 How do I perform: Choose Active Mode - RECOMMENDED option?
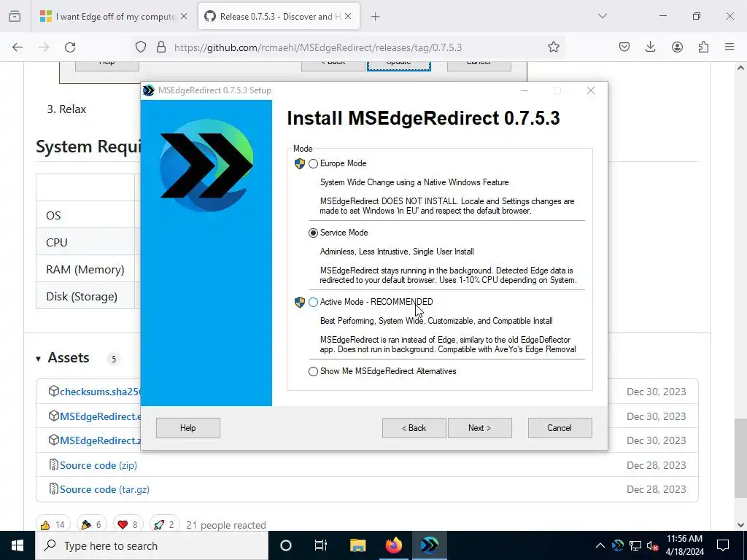[x=313, y=303]
